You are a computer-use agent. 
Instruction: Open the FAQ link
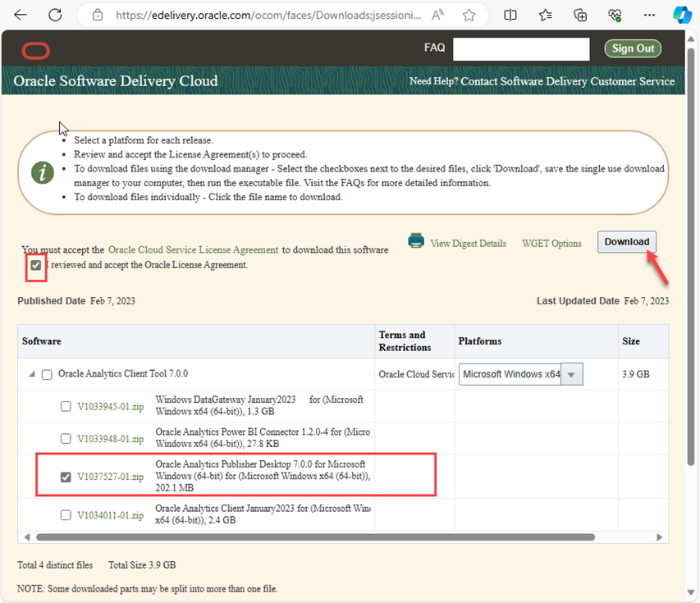coord(434,48)
